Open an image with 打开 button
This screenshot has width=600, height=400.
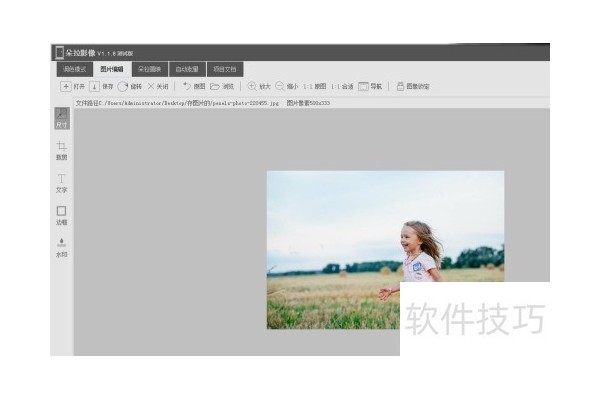pos(73,87)
